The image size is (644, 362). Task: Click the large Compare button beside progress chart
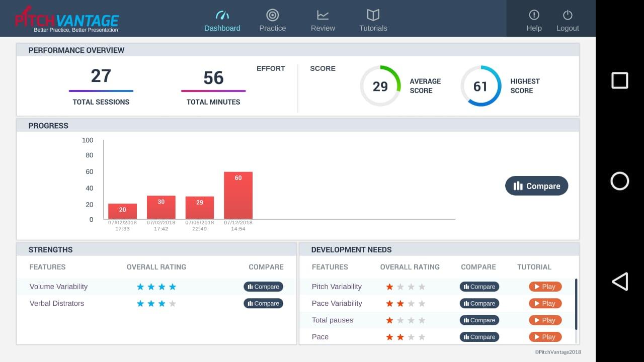tap(537, 186)
